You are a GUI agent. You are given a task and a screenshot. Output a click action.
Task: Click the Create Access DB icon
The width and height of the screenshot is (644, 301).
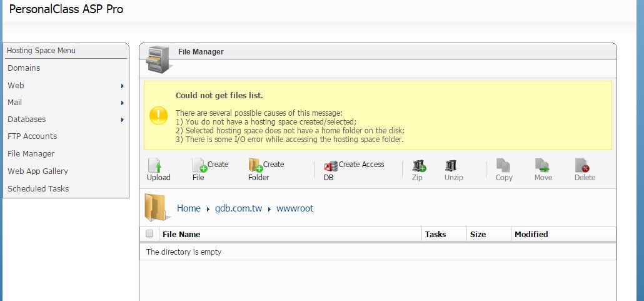pos(331,166)
